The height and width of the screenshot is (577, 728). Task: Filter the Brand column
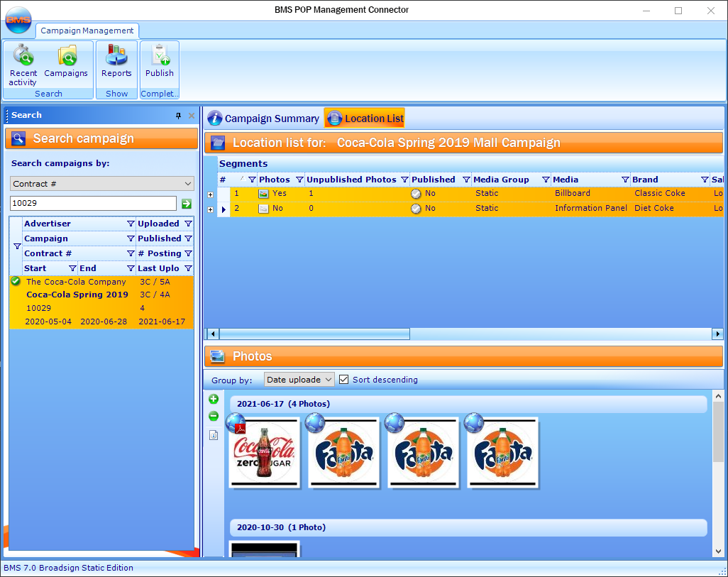click(705, 180)
